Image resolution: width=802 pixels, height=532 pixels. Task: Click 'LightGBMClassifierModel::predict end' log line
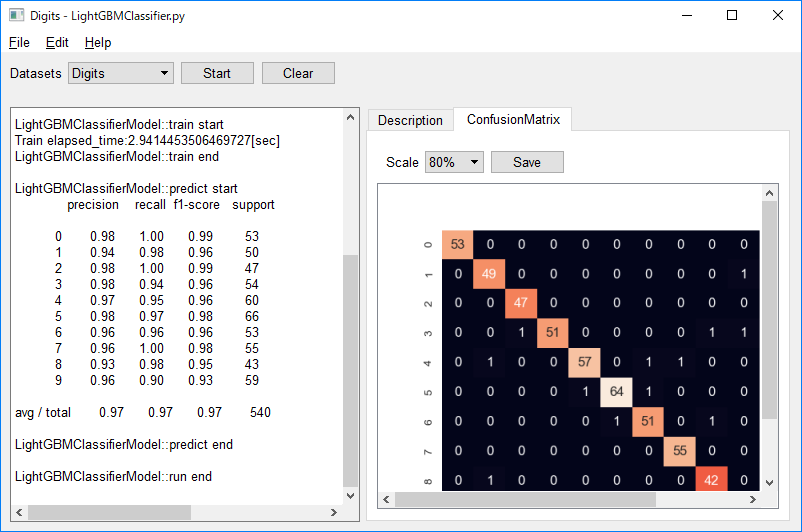tap(124, 445)
